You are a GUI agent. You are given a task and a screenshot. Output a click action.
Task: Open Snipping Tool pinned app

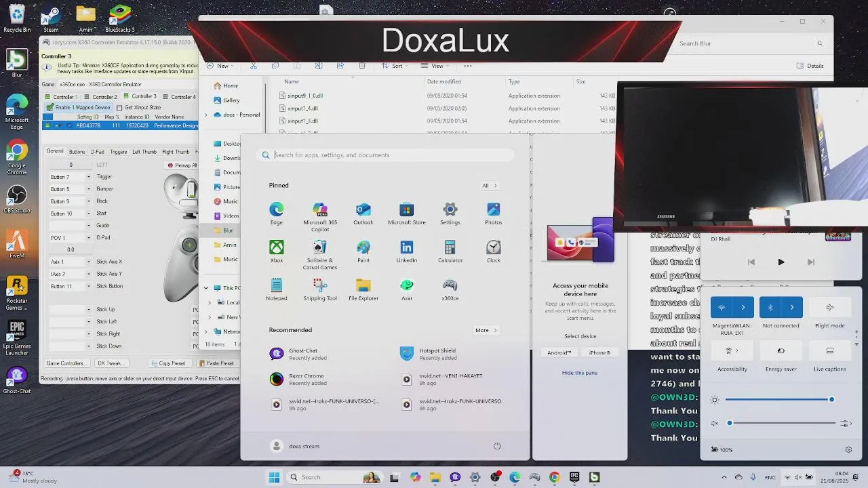320,289
